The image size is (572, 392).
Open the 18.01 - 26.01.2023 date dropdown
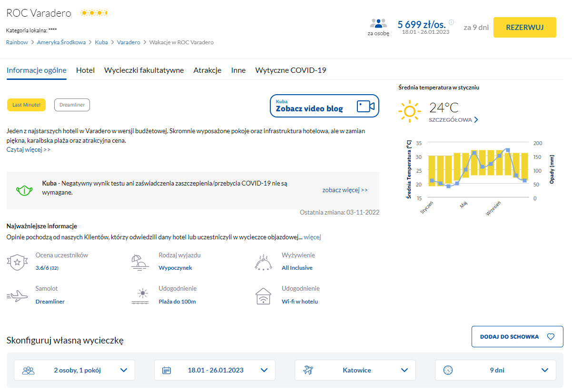(x=215, y=370)
